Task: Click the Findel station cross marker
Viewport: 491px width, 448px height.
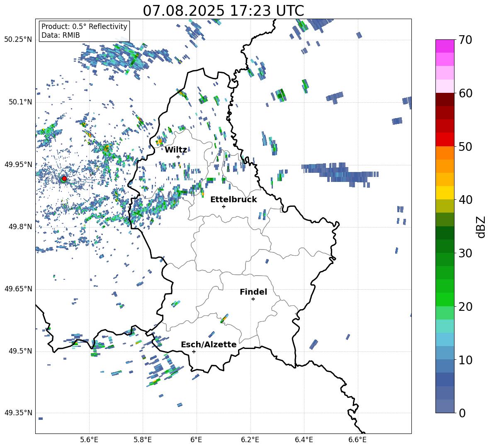Action: click(x=253, y=299)
